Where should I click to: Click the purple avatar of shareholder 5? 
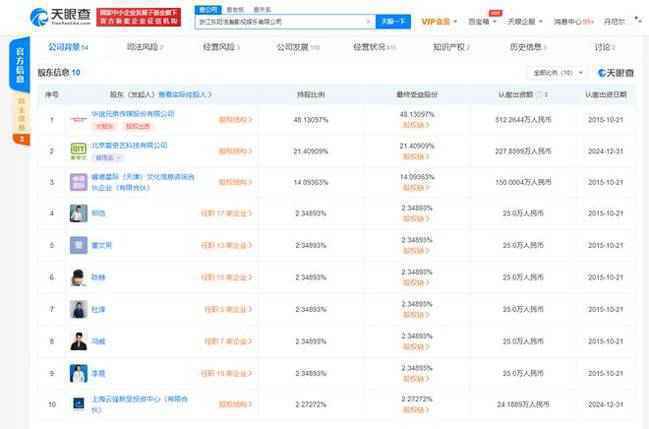point(79,245)
